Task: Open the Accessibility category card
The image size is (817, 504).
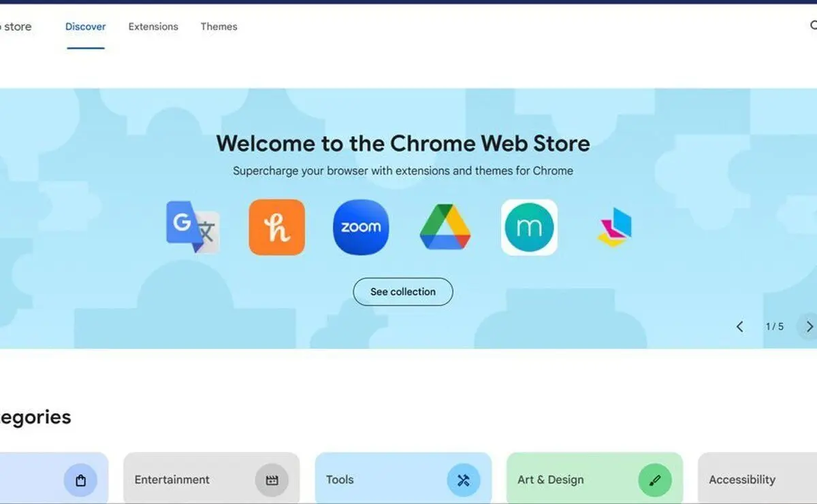Action: 757,478
